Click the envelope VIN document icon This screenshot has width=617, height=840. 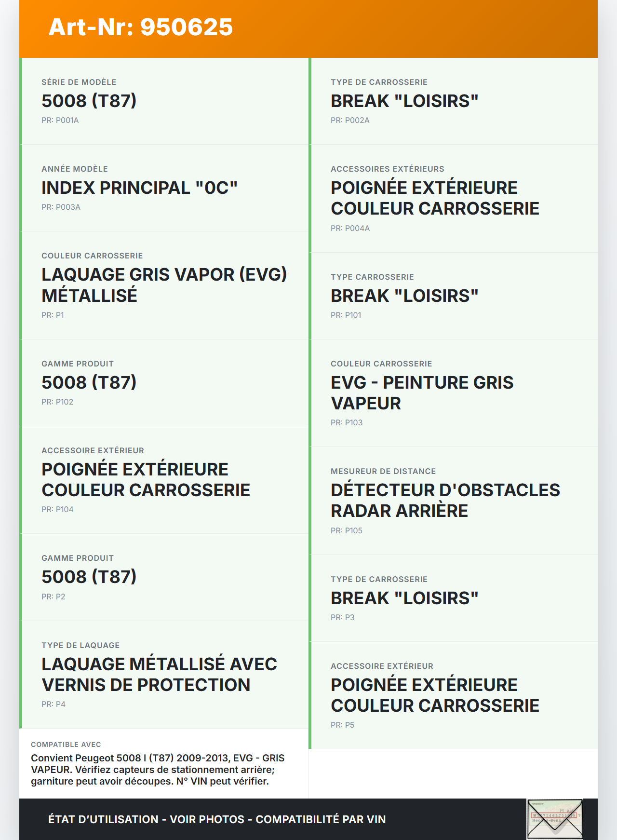555,819
